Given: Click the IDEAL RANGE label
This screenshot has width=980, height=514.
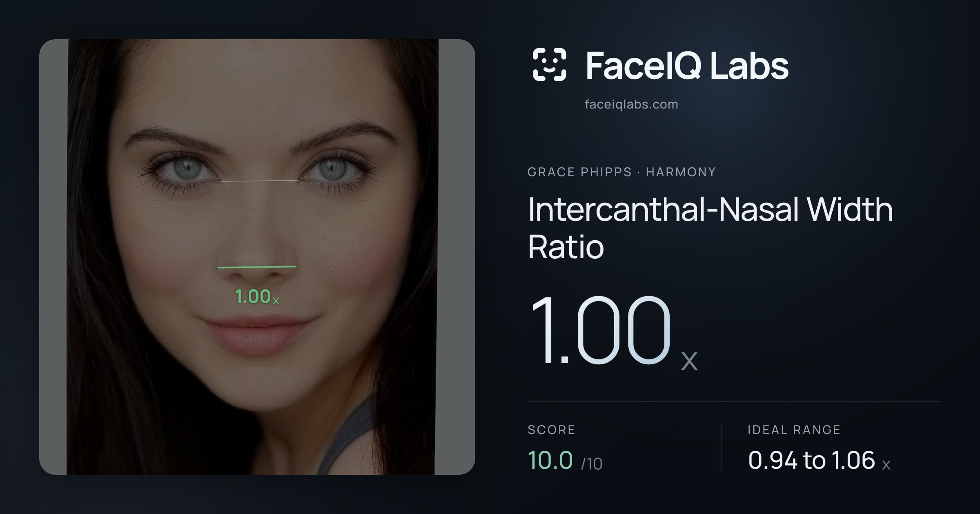Looking at the screenshot, I should (x=794, y=430).
